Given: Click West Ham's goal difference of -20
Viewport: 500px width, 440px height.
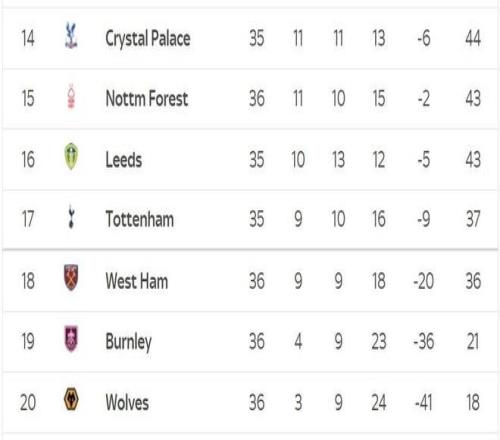Looking at the screenshot, I should [x=424, y=281].
